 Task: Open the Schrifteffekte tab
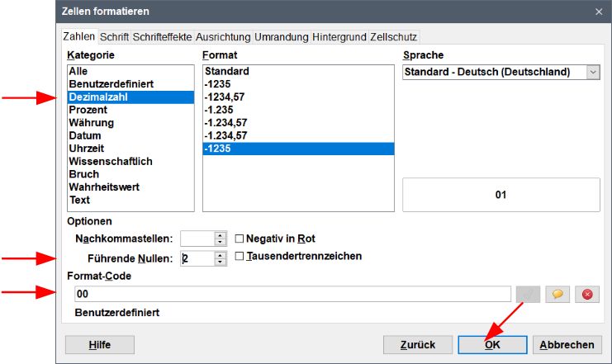point(162,37)
